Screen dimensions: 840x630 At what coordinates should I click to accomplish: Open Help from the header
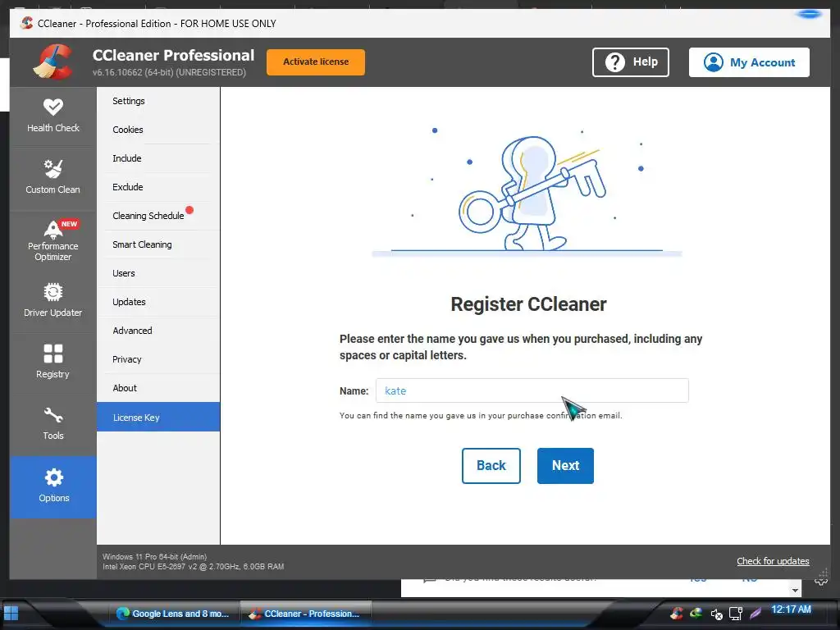point(631,62)
